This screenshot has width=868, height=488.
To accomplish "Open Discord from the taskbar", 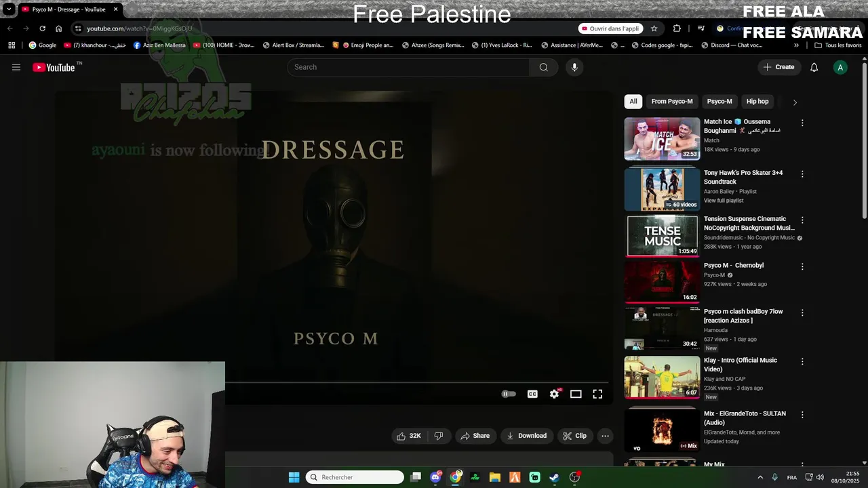I will pyautogui.click(x=435, y=477).
